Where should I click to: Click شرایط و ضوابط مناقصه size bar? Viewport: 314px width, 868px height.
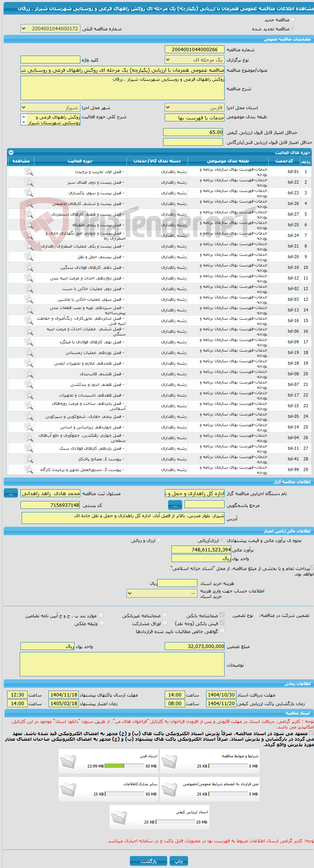228,766
